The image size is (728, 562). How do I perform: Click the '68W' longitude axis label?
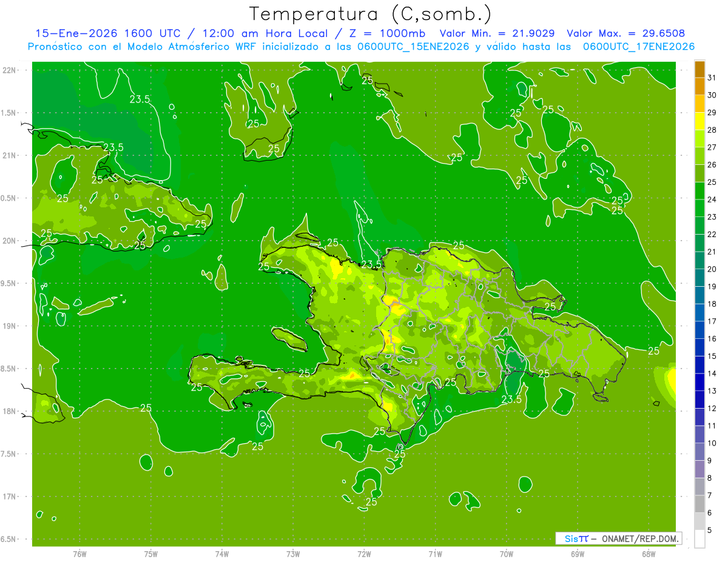649,554
